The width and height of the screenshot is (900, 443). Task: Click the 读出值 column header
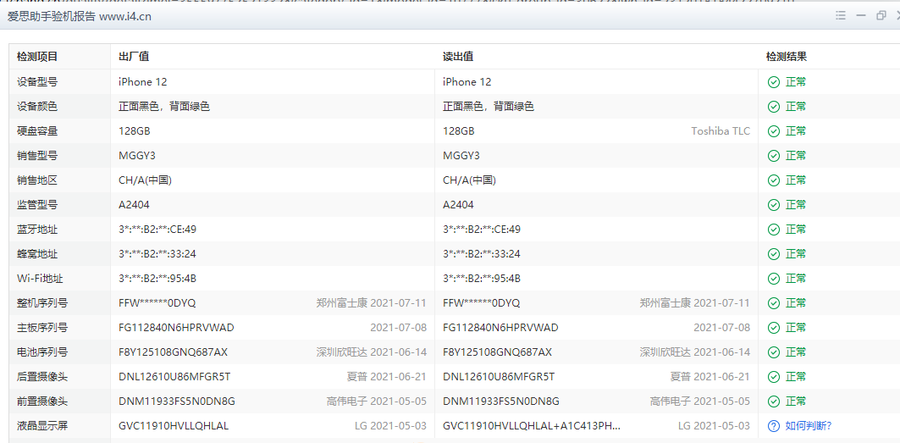[x=458, y=57]
